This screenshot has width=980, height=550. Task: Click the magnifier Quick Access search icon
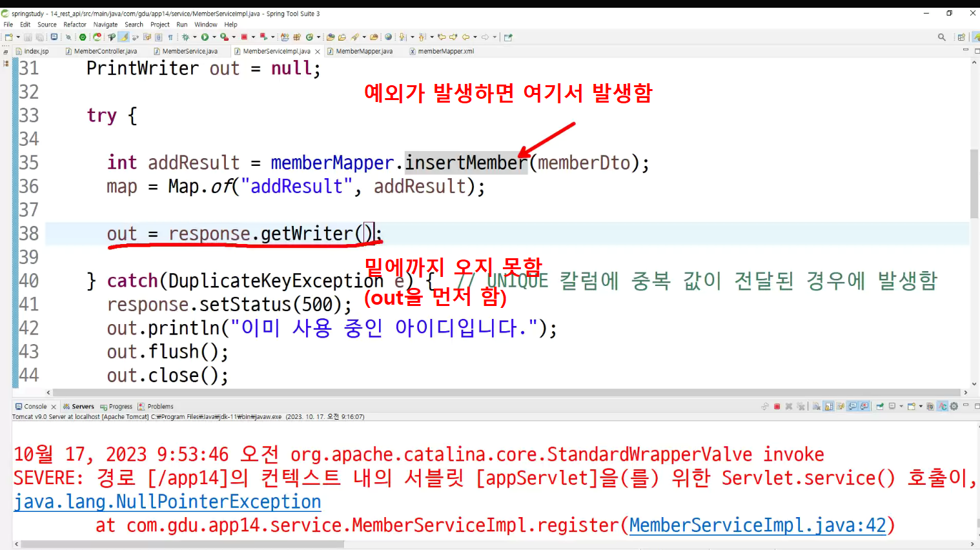[x=942, y=37]
